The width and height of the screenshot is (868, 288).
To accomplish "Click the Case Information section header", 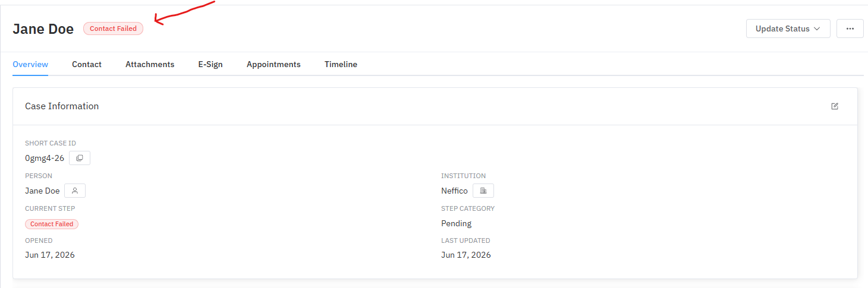I will [62, 106].
